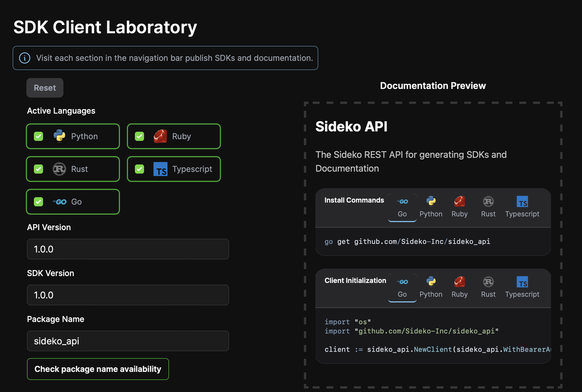The height and width of the screenshot is (392, 582).
Task: Click the Sideko REST API description paragraph
Action: pos(411,161)
